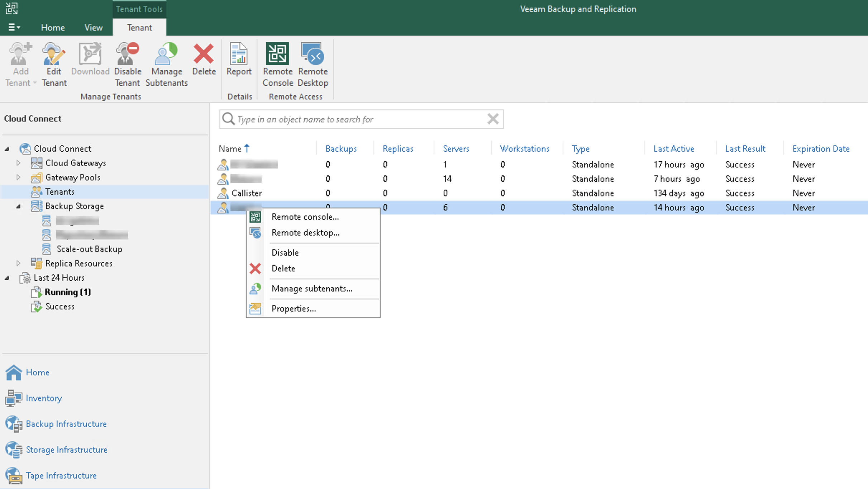Sort by the Last Active column
This screenshot has height=489, width=868.
(x=673, y=149)
